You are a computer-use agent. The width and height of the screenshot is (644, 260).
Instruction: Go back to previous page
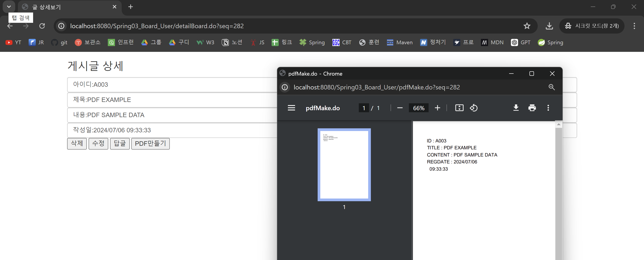coord(10,26)
